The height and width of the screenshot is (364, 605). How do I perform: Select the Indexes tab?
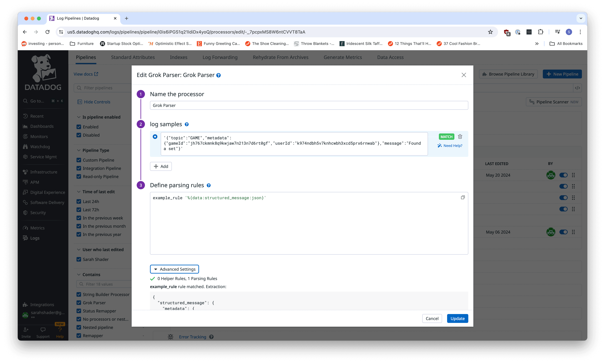pos(178,57)
